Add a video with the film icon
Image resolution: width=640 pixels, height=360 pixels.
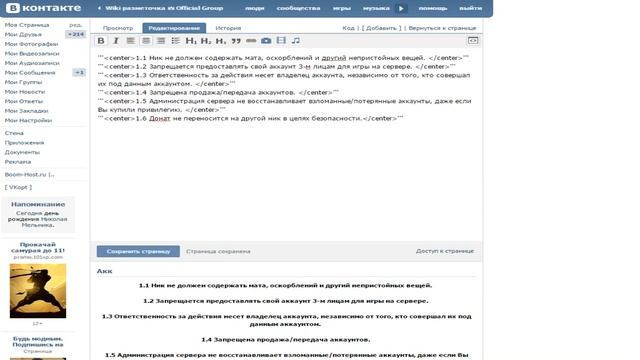click(281, 40)
